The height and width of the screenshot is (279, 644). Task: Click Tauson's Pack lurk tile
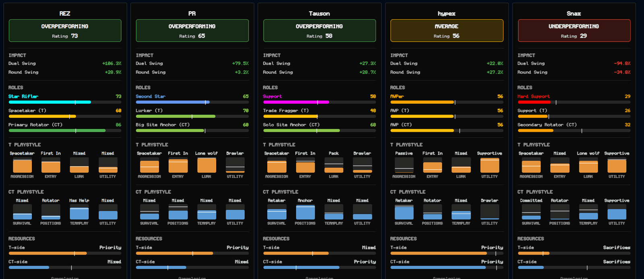pos(334,165)
